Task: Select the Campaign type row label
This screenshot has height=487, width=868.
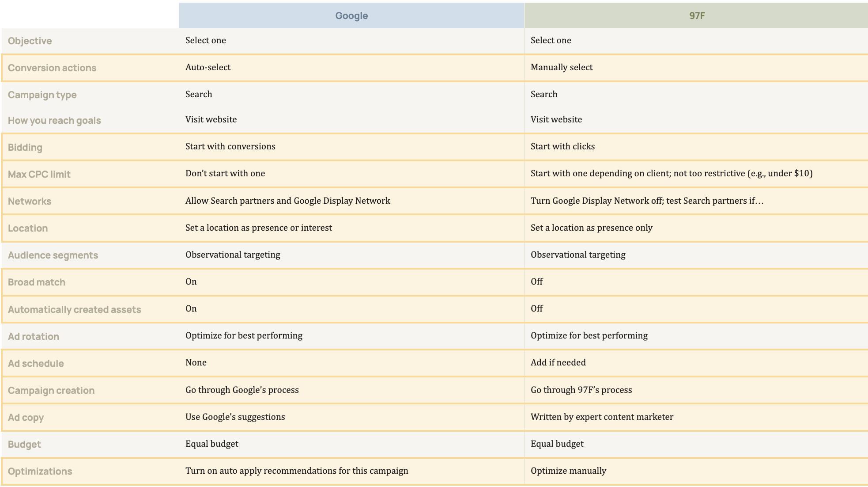Action: click(42, 95)
